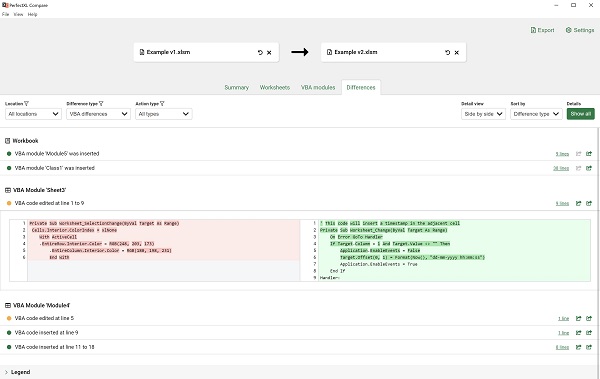The image size is (600, 379).
Task: Click left open icon on 'line 1 to 9' row
Action: pyautogui.click(x=579, y=203)
